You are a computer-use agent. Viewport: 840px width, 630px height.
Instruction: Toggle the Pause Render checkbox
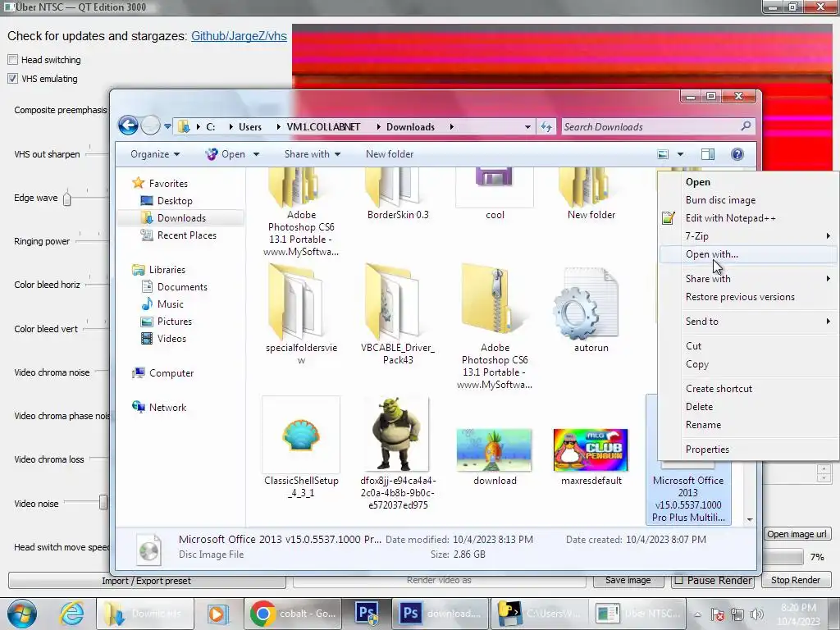tap(678, 580)
